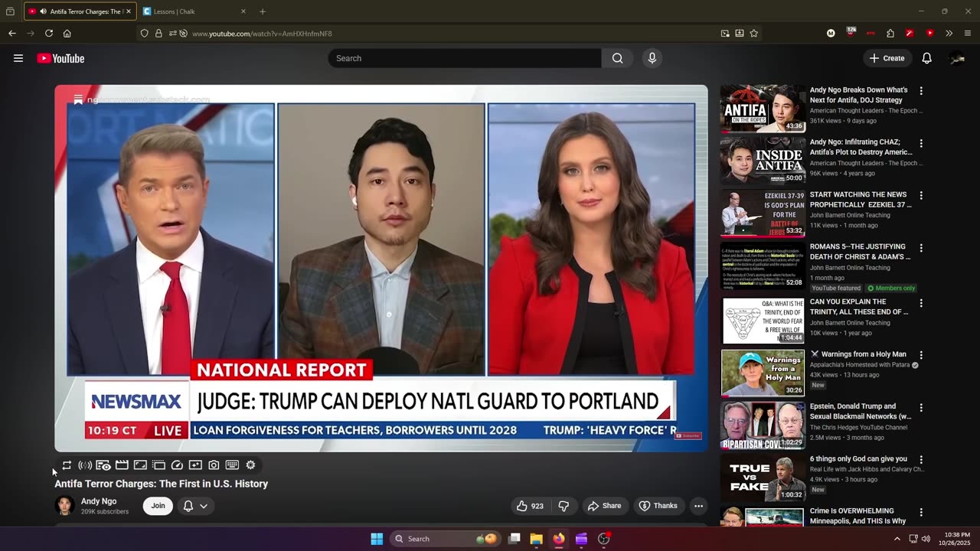980x551 pixels.
Task: Open Inside Antifa video thumbnail
Action: click(x=763, y=161)
